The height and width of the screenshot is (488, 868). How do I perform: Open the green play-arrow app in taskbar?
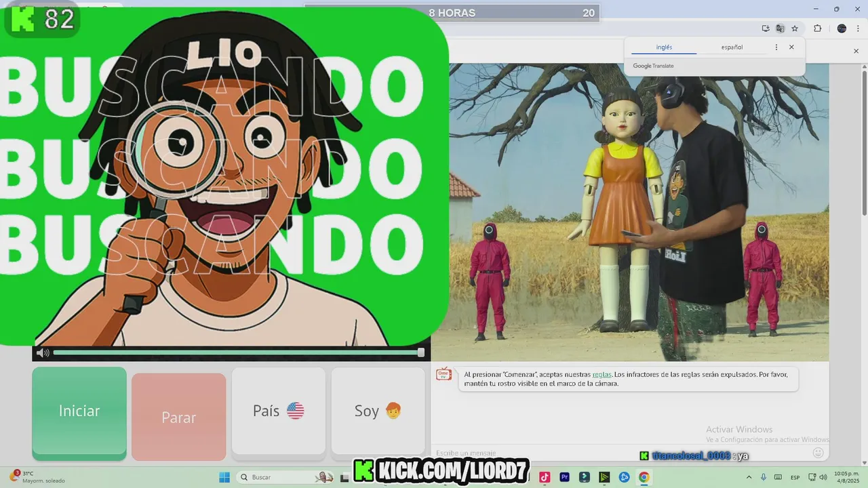604,477
